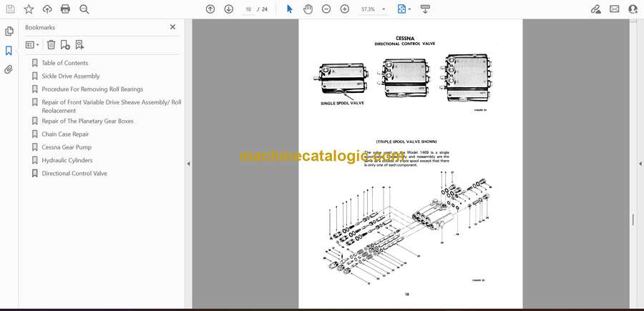
Task: Open the share with others icon
Action: point(633,9)
